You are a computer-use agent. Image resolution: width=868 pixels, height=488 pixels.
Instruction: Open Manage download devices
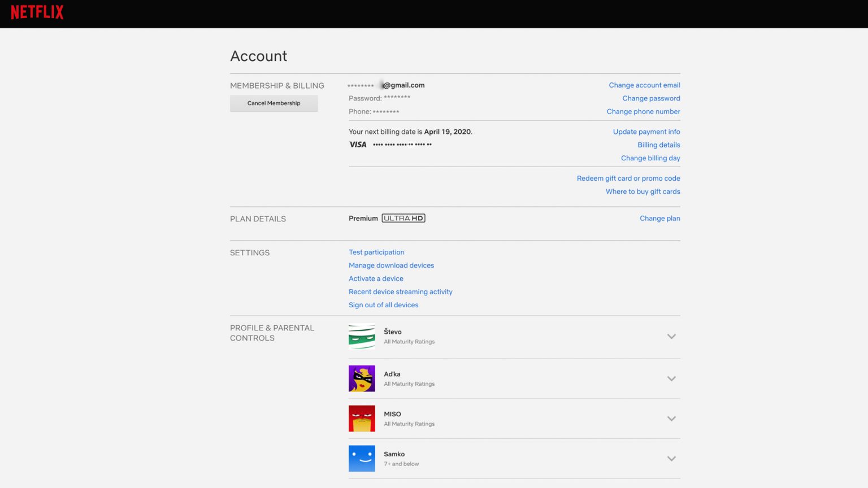(391, 265)
